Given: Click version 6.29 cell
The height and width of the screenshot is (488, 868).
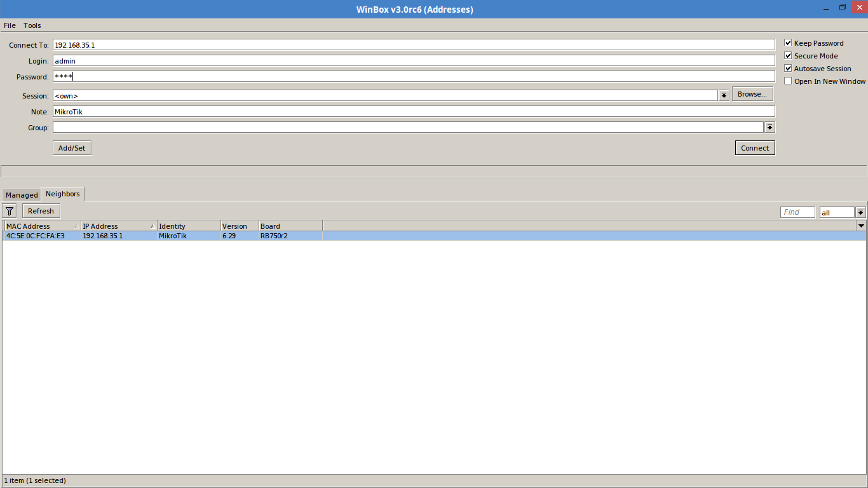Looking at the screenshot, I should tap(240, 236).
